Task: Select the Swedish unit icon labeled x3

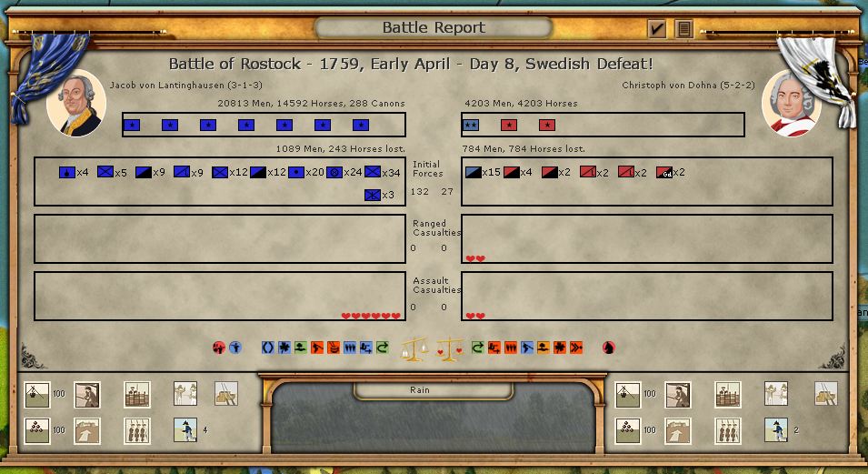Action: tap(373, 194)
